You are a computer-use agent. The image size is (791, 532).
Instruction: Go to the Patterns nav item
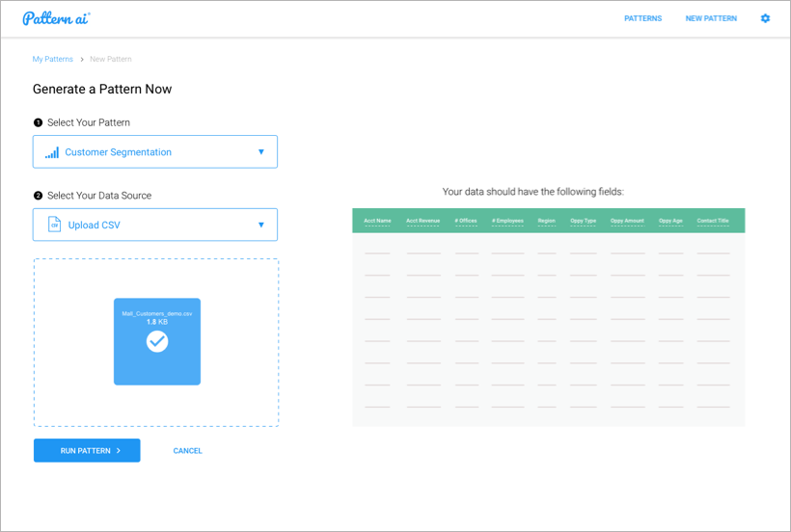tap(642, 18)
